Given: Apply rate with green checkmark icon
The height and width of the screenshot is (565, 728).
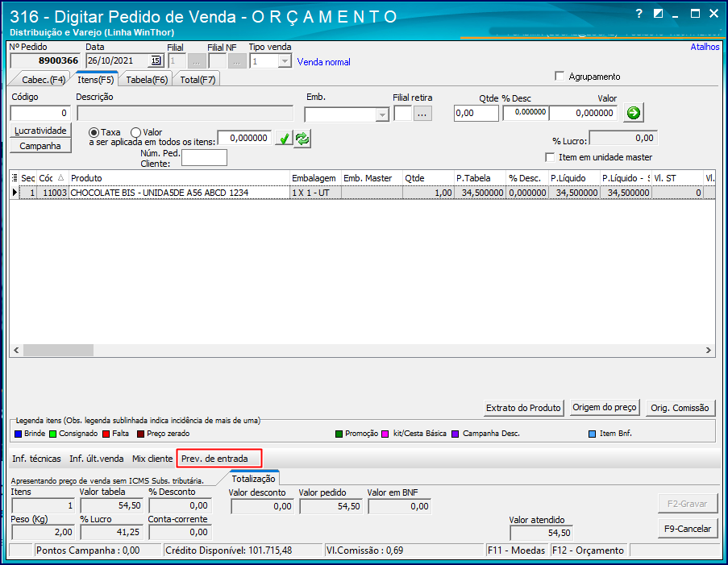Looking at the screenshot, I should pos(284,139).
